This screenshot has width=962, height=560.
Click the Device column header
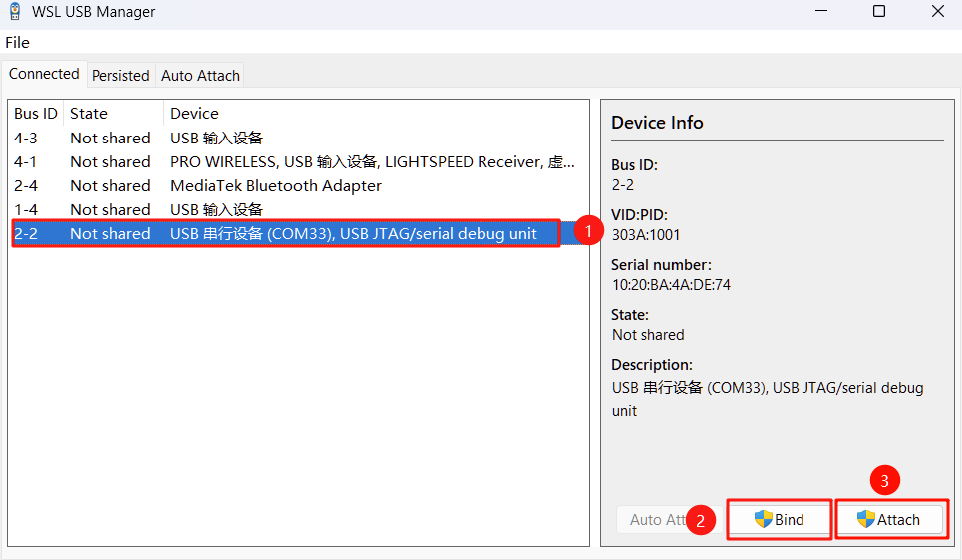pyautogui.click(x=194, y=113)
